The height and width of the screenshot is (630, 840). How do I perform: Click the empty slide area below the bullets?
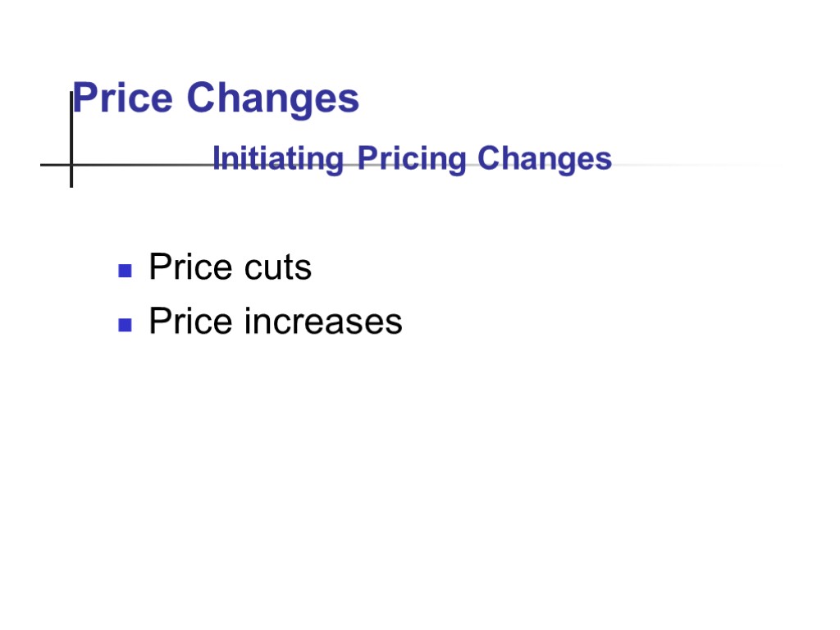[418, 476]
